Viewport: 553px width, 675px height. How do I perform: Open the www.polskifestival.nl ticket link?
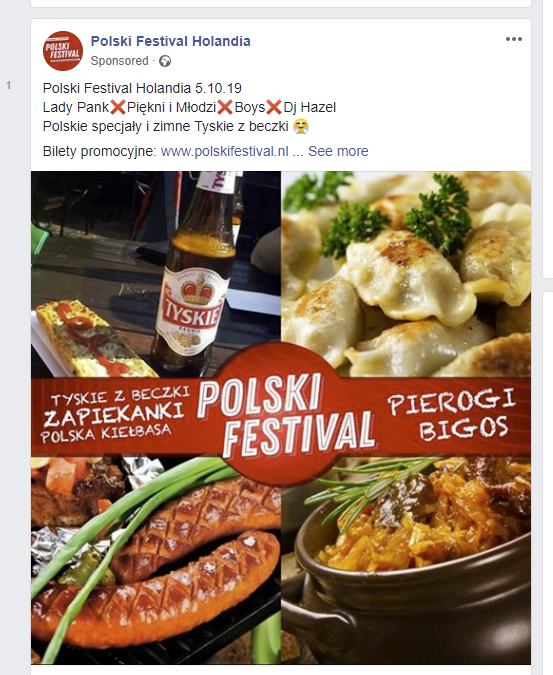pos(225,152)
